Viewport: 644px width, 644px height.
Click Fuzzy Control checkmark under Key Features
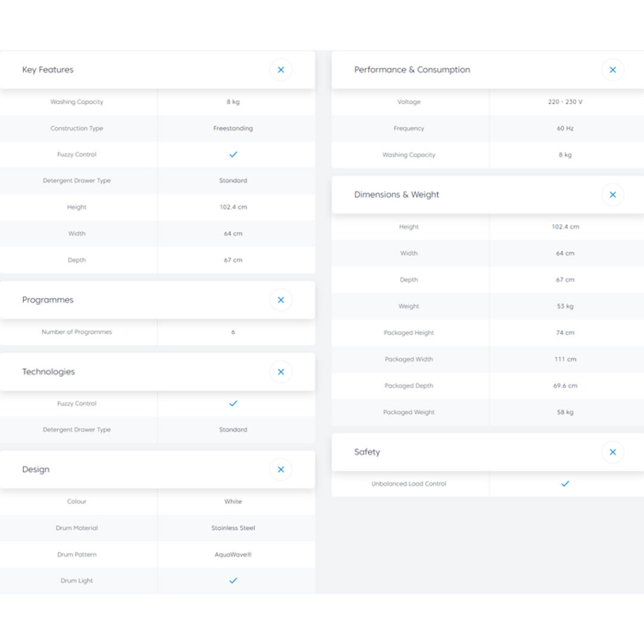click(233, 154)
